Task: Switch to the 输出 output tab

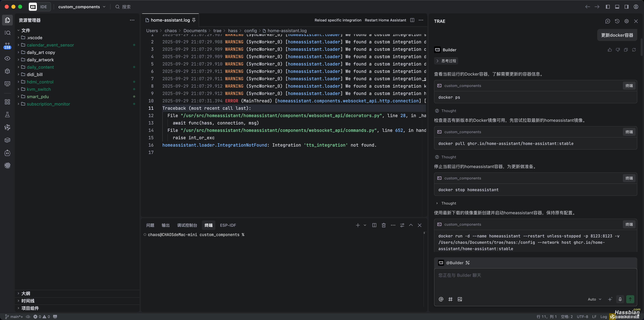Action: pos(166,225)
